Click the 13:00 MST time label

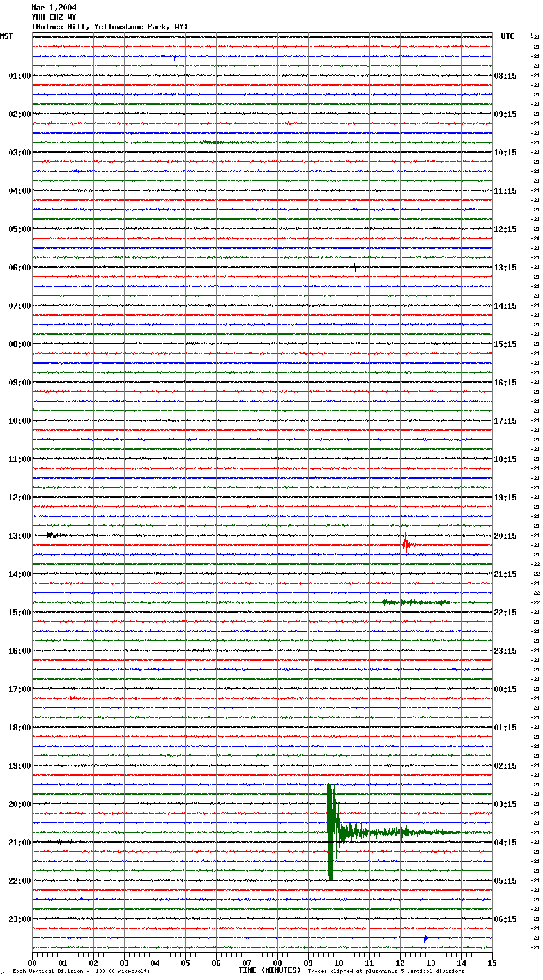point(20,536)
